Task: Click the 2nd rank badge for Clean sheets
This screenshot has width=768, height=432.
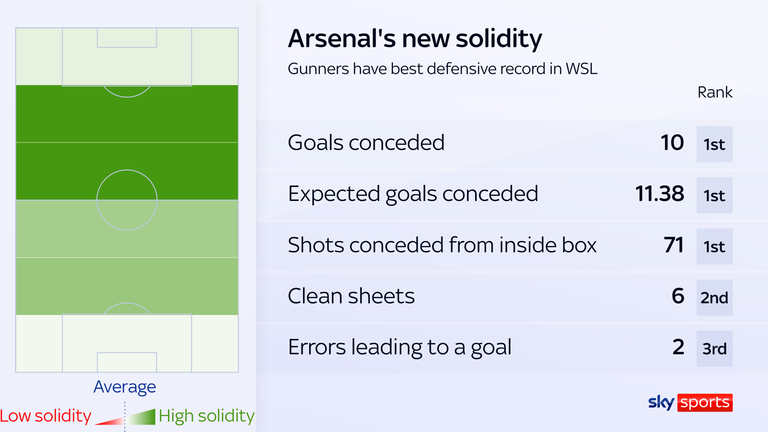Action: [x=714, y=297]
